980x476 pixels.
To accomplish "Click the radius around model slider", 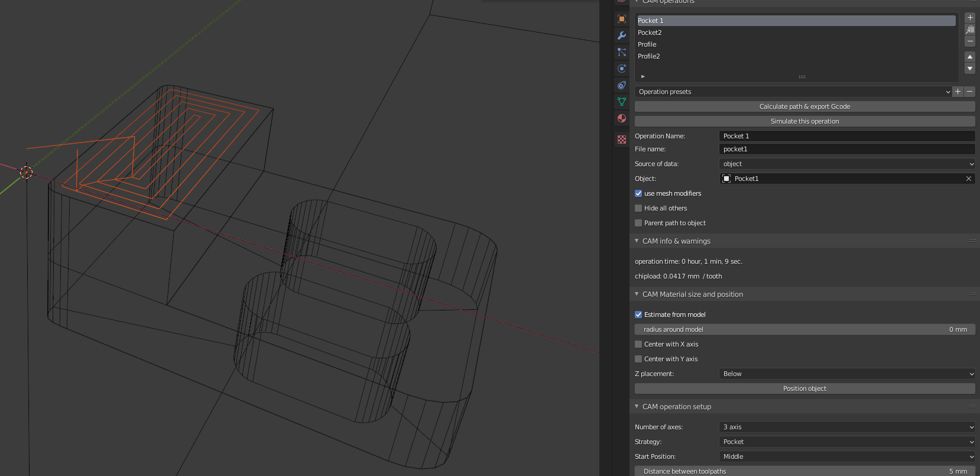I will coord(804,329).
